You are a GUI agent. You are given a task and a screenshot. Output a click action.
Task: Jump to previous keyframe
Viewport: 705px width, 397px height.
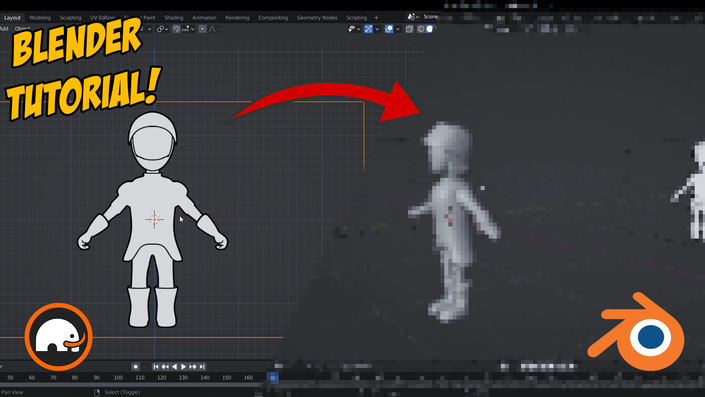(x=165, y=366)
